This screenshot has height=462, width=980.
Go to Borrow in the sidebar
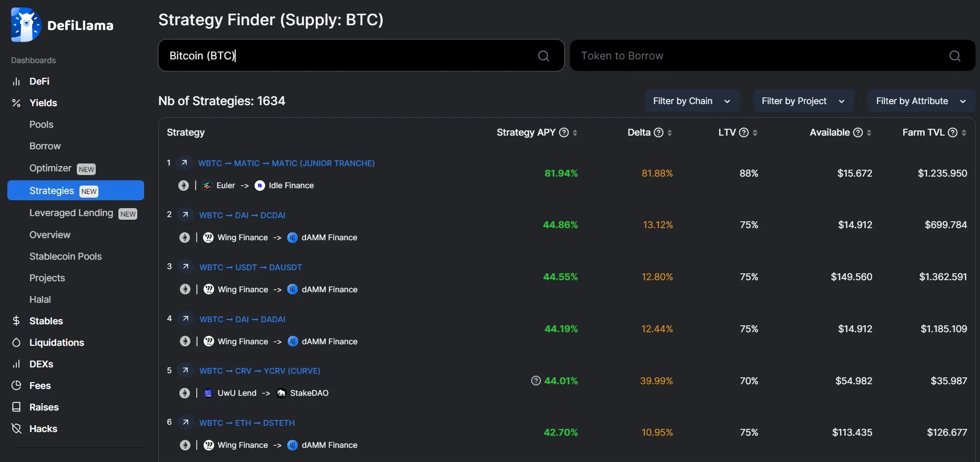click(x=45, y=146)
